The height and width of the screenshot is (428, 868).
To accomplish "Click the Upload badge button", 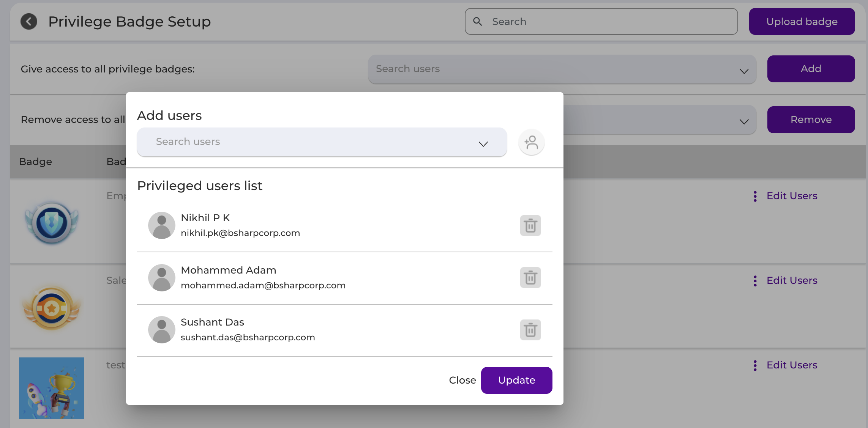I will click(x=802, y=22).
